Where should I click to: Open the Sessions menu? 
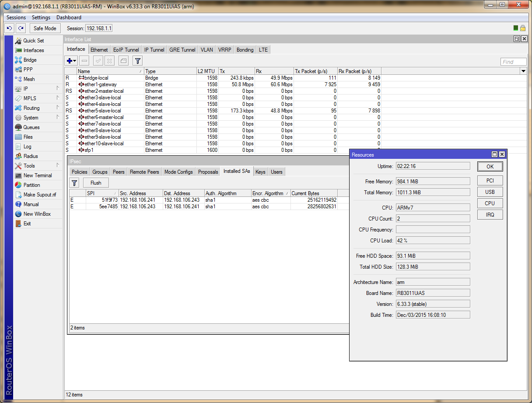[16, 18]
